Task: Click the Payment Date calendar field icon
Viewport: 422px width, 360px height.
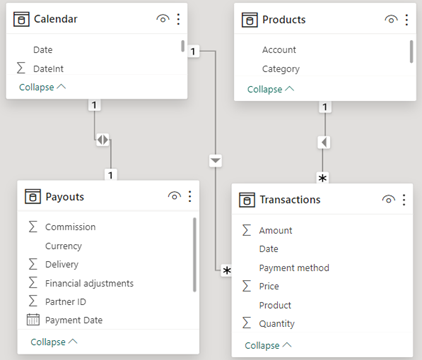Action: [x=33, y=320]
